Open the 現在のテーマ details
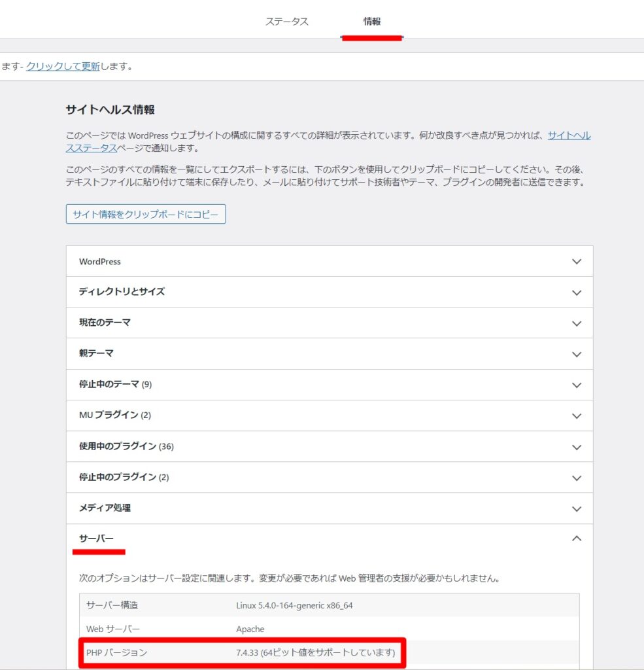644x670 pixels. pos(327,323)
